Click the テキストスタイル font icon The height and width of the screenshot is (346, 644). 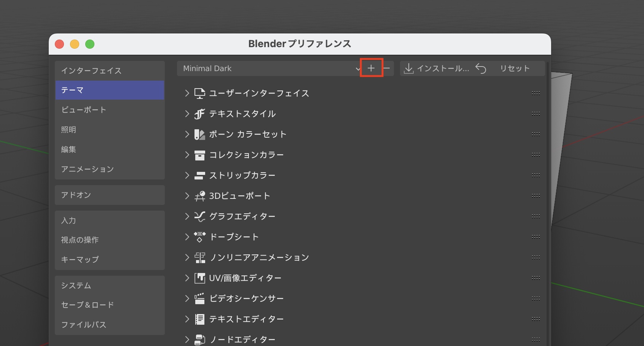coord(199,114)
